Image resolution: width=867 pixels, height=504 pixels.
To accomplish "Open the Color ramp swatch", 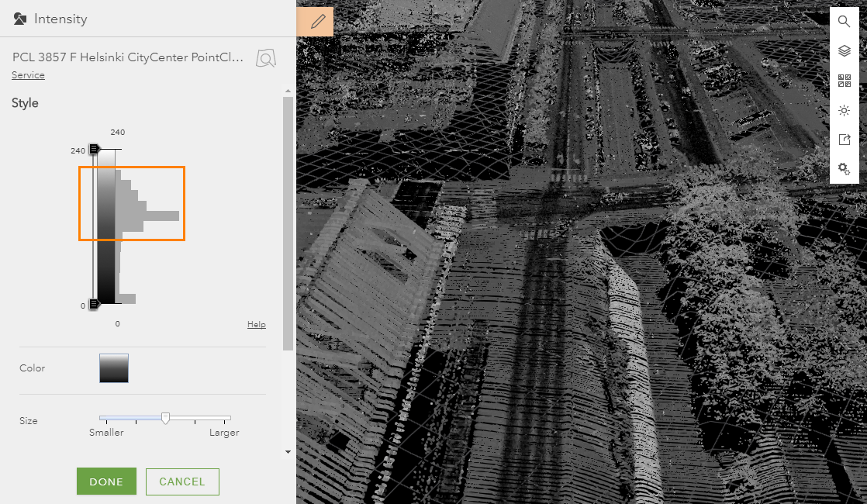I will 114,368.
